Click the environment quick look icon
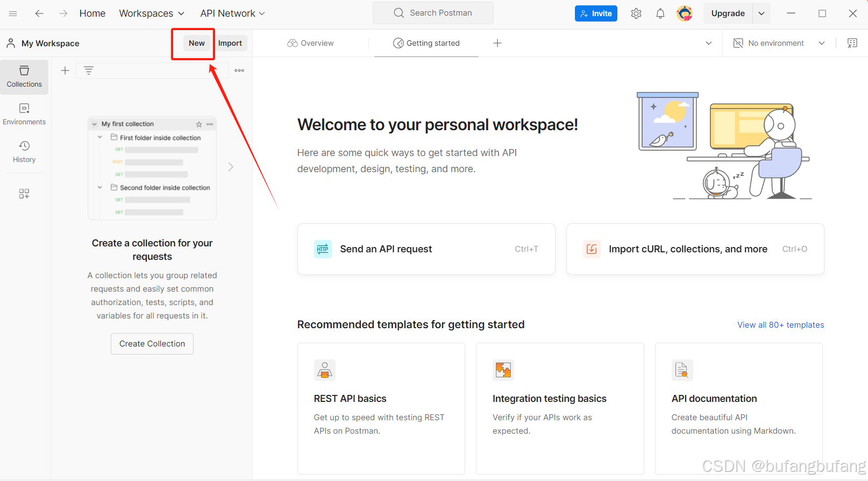Screen dimensions: 868x481 coord(738,43)
